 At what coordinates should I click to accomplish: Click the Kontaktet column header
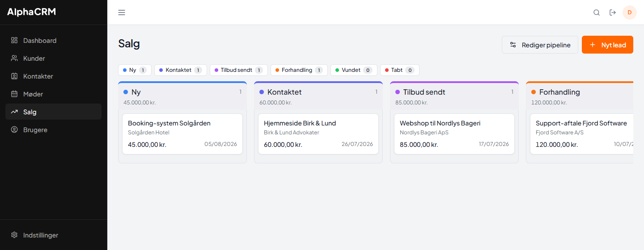click(x=318, y=96)
